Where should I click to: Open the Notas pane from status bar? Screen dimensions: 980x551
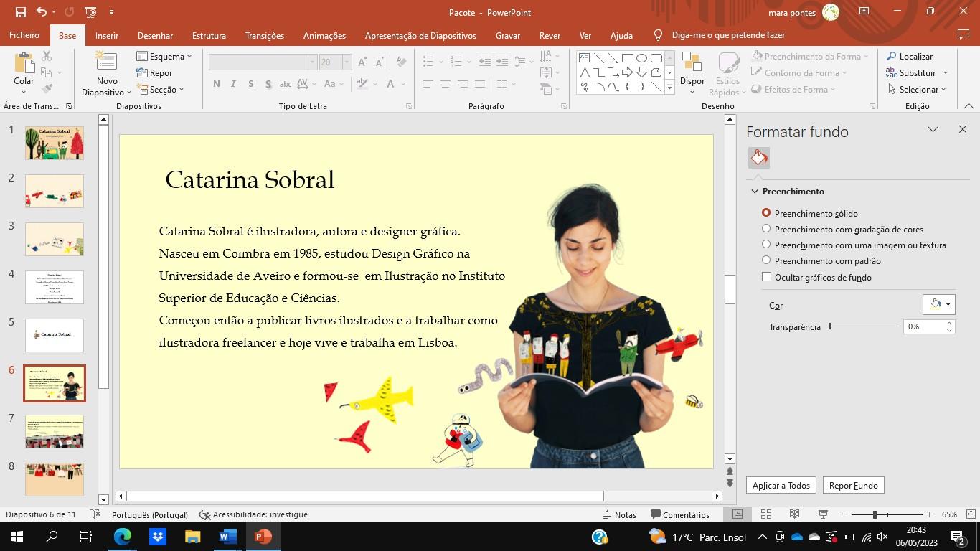(620, 514)
